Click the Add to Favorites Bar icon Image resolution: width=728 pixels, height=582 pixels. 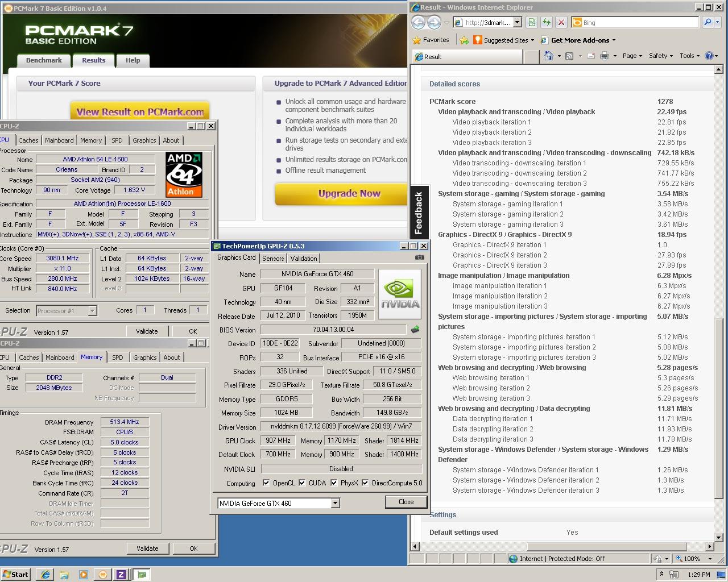click(x=464, y=40)
